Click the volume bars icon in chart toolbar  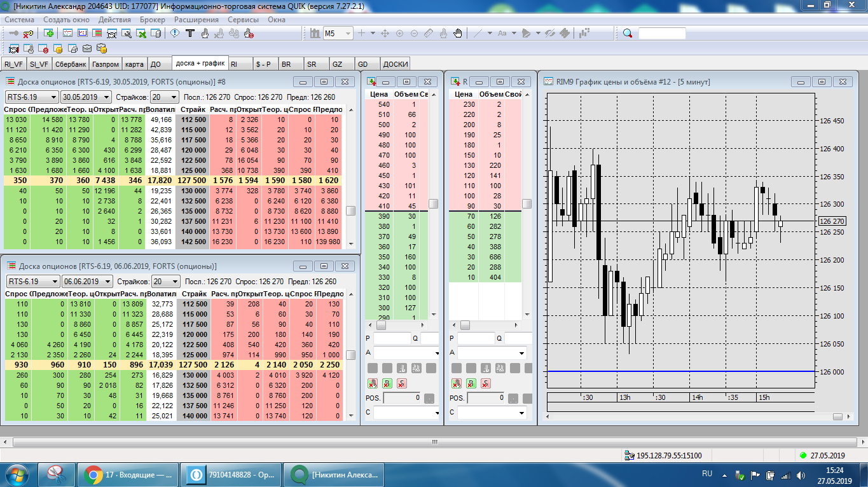point(586,33)
